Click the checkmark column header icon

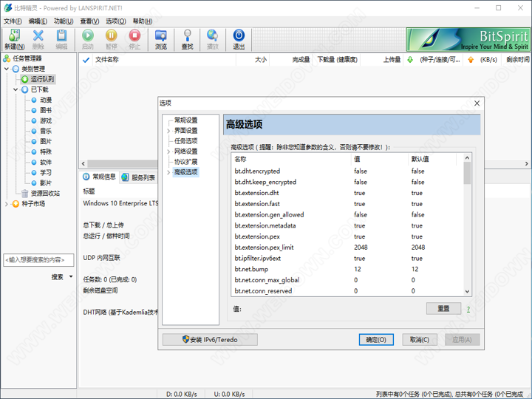[x=86, y=60]
